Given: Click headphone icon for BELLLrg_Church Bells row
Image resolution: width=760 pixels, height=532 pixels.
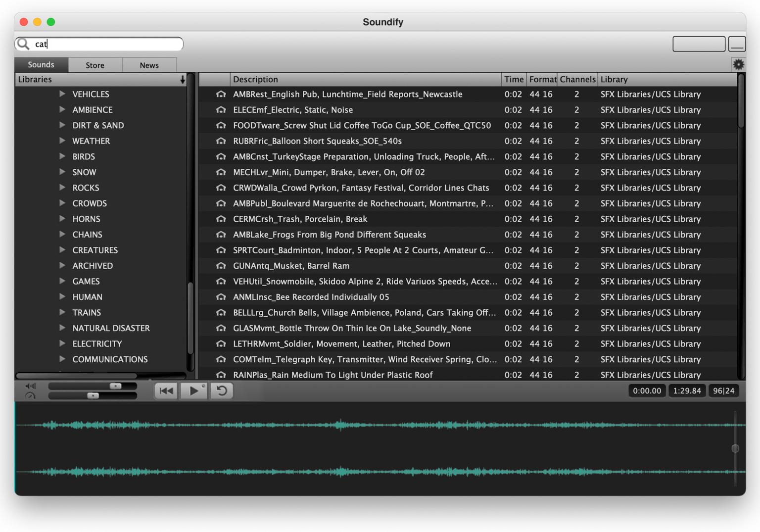Looking at the screenshot, I should [221, 312].
